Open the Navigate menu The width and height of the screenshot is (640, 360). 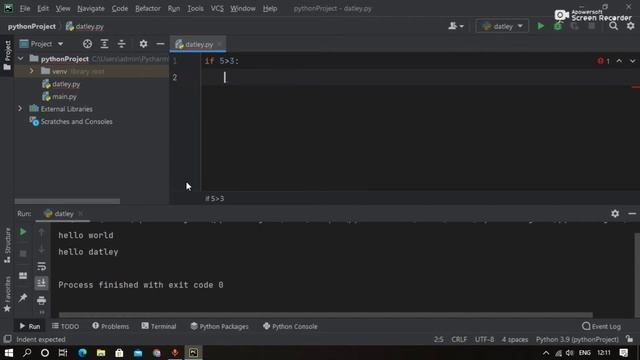pos(91,8)
